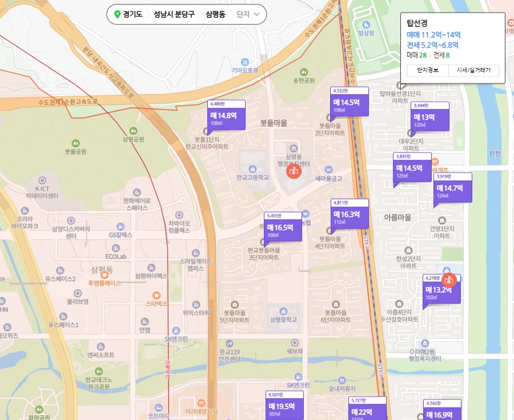Screen dimensions: 514x420
Task: Select the 매 19.5억 107㎡ price marker
Action: (x=284, y=405)
